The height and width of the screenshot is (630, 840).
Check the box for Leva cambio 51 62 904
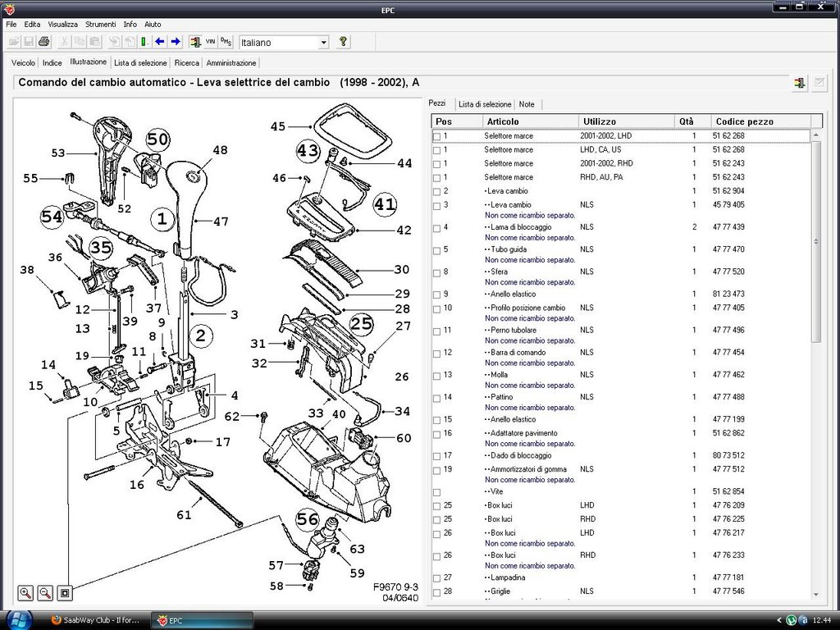[x=436, y=192]
